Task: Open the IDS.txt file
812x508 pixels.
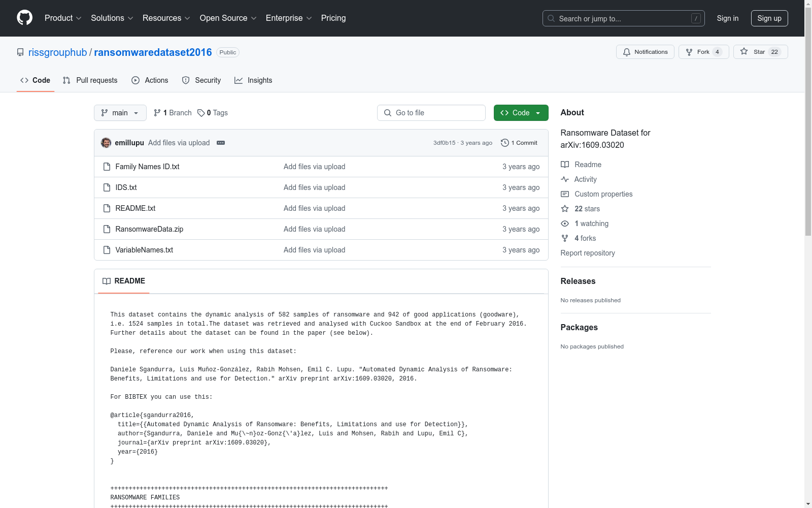Action: click(x=126, y=187)
